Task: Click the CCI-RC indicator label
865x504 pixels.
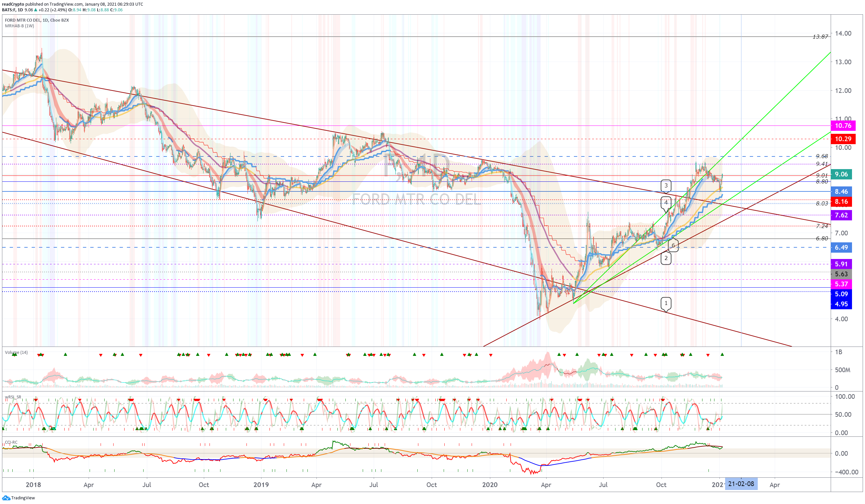Action: point(11,442)
